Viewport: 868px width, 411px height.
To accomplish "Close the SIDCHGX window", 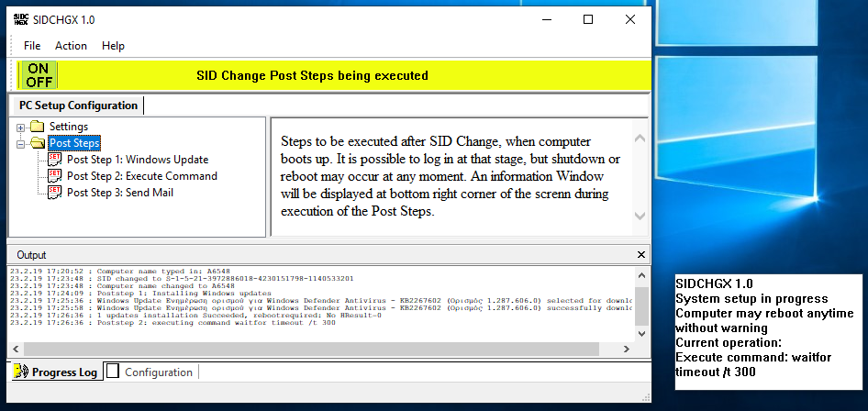I will click(630, 19).
